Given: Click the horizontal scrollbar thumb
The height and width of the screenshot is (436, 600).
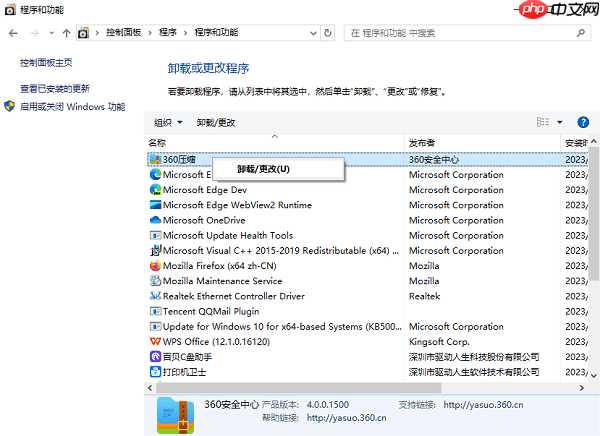Looking at the screenshot, I should (x=298, y=388).
